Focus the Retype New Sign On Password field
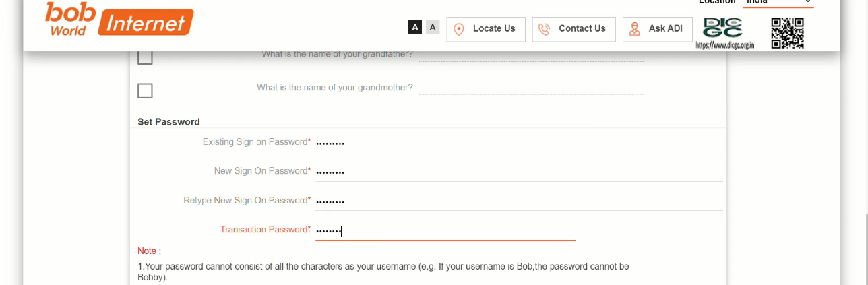868x285 pixels. click(x=519, y=201)
